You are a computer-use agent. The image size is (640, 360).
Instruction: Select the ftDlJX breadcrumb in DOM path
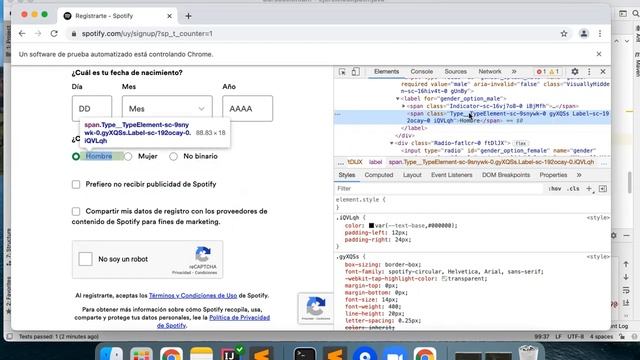(x=355, y=162)
